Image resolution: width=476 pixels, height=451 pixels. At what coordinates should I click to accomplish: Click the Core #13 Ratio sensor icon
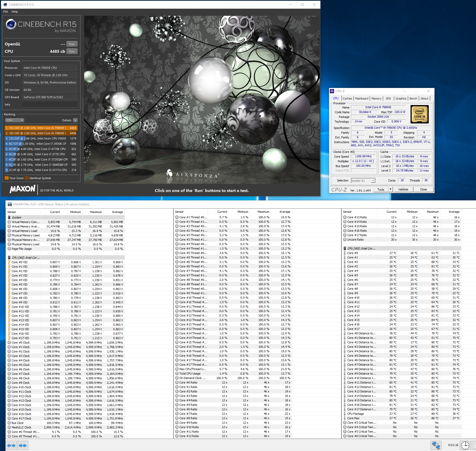(345, 217)
